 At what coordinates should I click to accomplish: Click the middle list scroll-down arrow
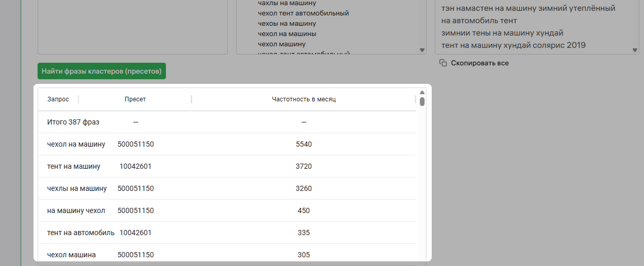tap(422, 50)
